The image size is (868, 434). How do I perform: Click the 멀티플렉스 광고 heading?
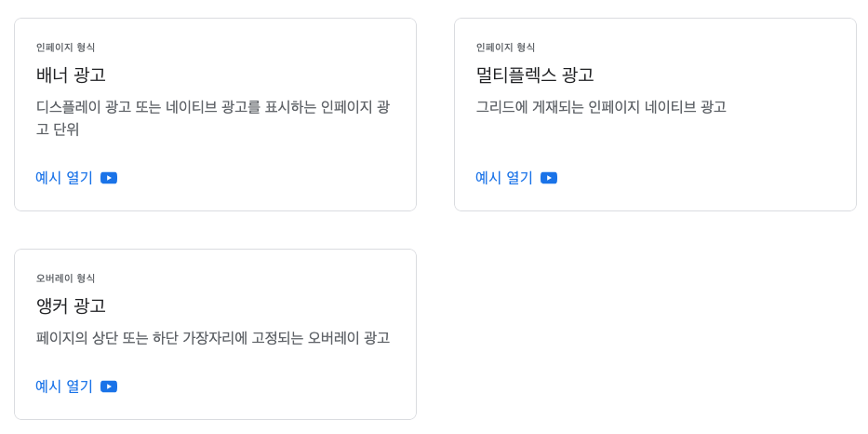[x=534, y=75]
